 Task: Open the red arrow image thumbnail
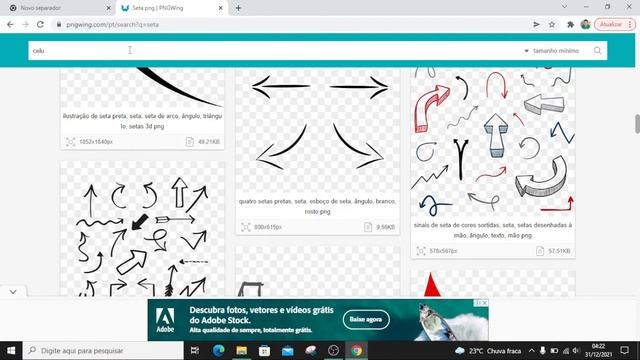(493, 283)
